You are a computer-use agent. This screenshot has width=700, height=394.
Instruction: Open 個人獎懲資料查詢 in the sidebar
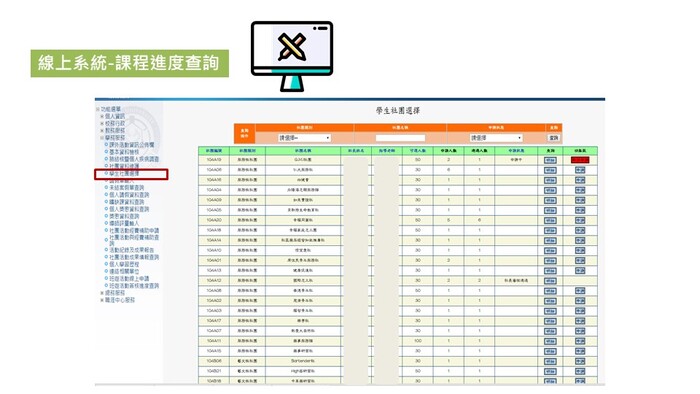tap(129, 209)
